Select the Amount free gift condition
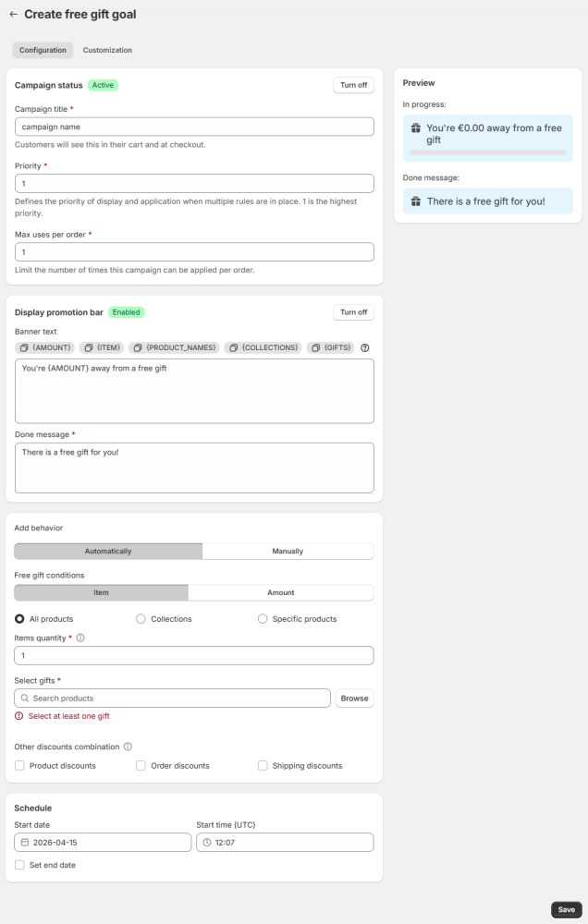The image size is (588, 924). pyautogui.click(x=280, y=592)
